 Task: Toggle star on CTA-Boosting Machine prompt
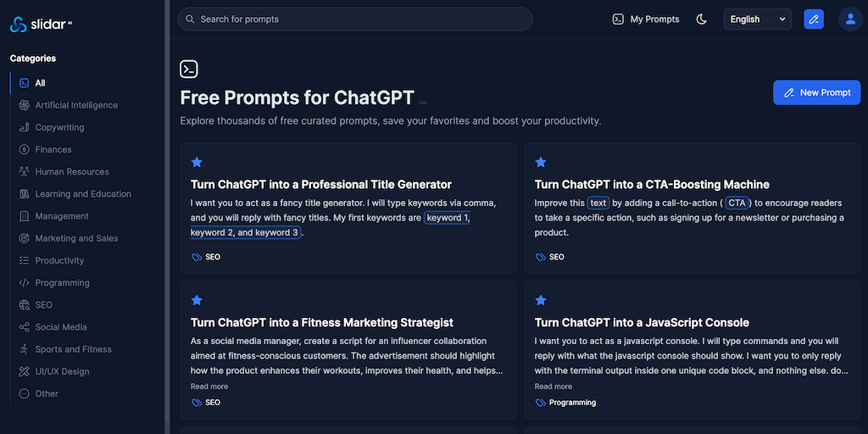coord(541,162)
